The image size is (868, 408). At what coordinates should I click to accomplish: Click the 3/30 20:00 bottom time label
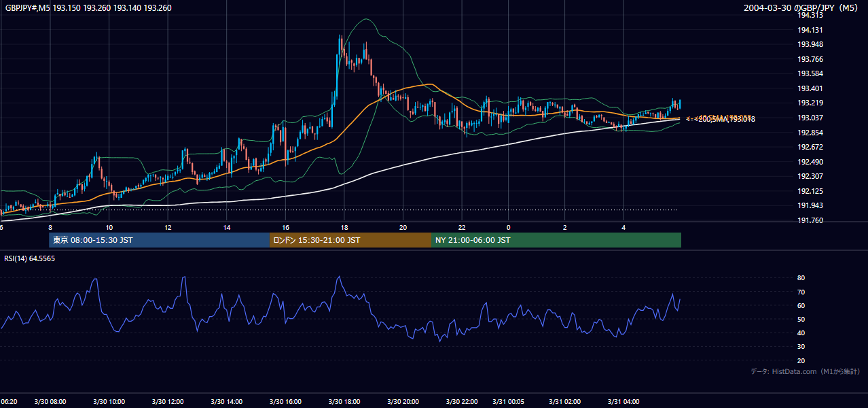click(x=403, y=402)
